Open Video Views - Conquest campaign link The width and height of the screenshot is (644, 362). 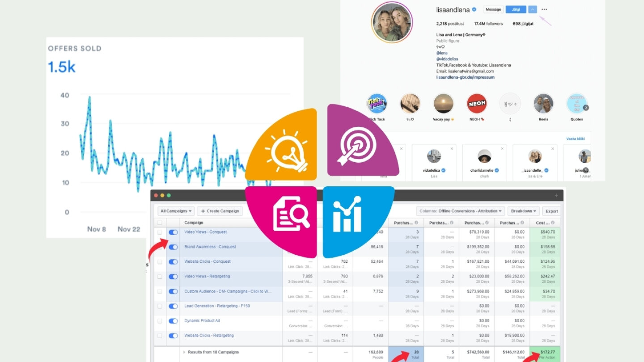205,232
